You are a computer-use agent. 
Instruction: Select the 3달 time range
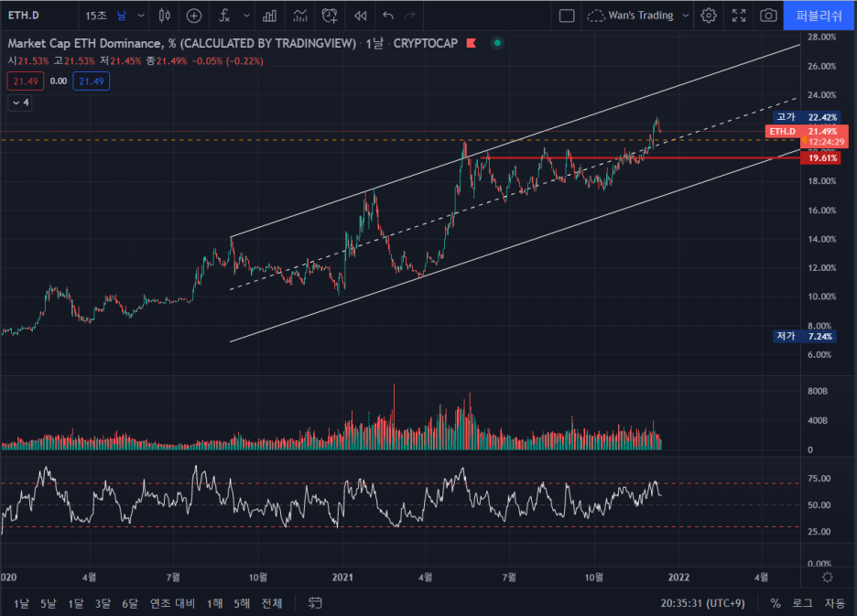[x=103, y=603]
